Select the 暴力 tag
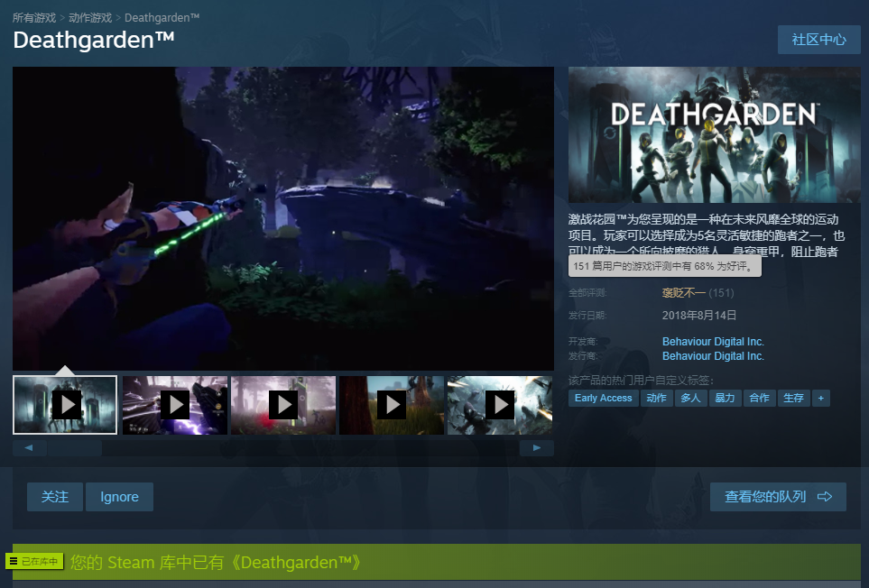The image size is (869, 588). (725, 398)
